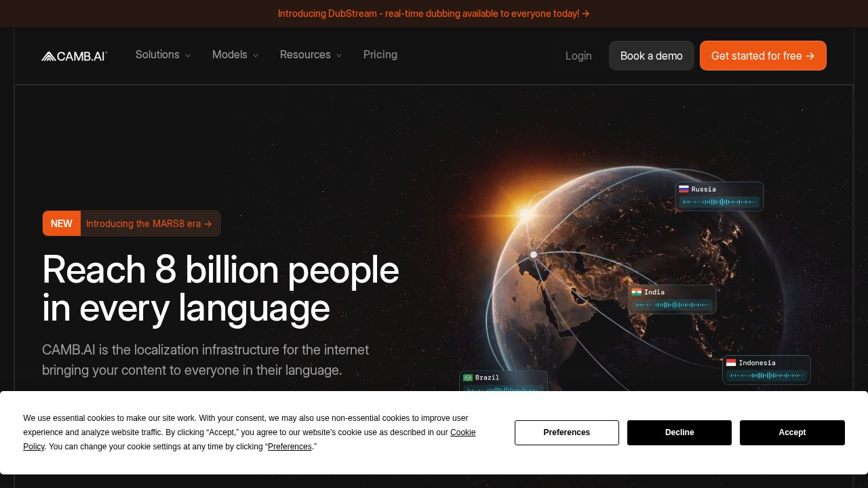Open Introducing the MARS8 era link
868x488 pixels.
coord(149,224)
